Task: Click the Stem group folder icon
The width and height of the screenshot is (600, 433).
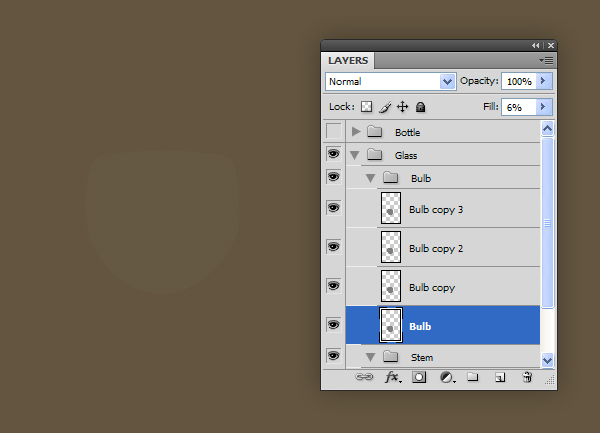Action: pyautogui.click(x=391, y=356)
